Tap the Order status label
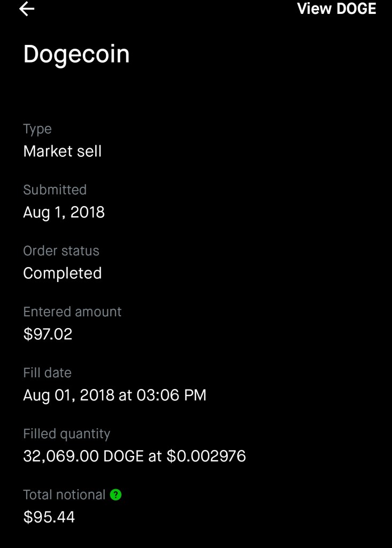This screenshot has height=548, width=392. (61, 251)
